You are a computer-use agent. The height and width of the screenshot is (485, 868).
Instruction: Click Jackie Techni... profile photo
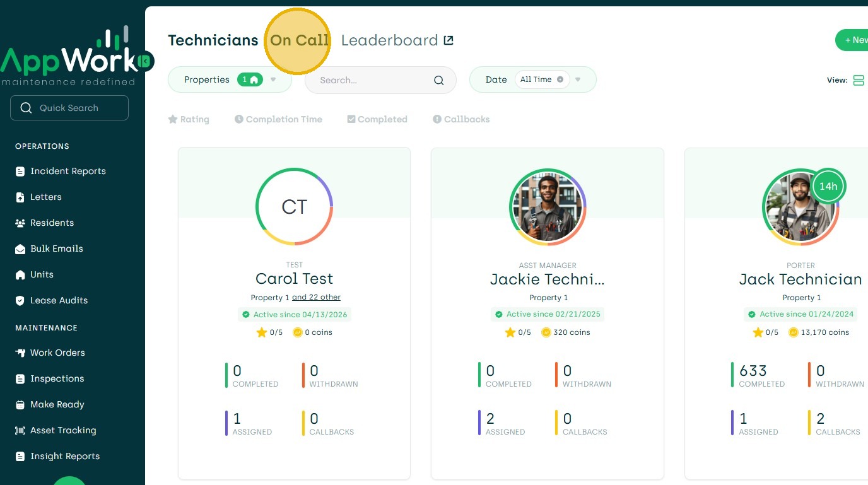point(548,207)
